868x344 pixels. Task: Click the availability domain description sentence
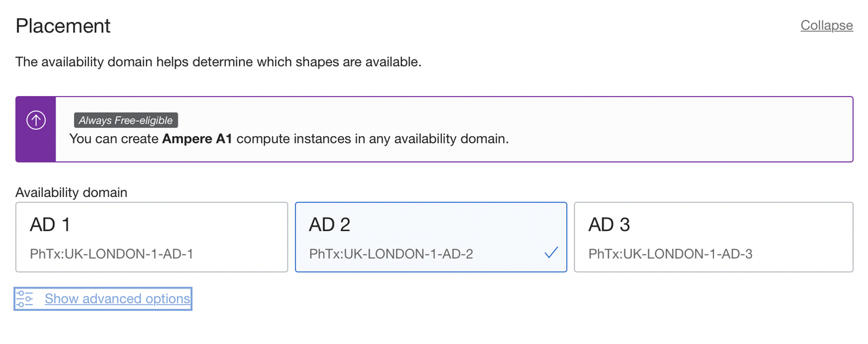pos(218,62)
